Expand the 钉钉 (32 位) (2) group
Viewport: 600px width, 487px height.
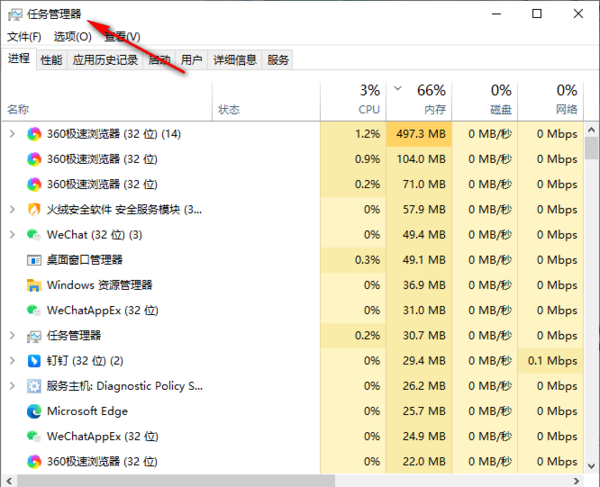pyautogui.click(x=12, y=361)
